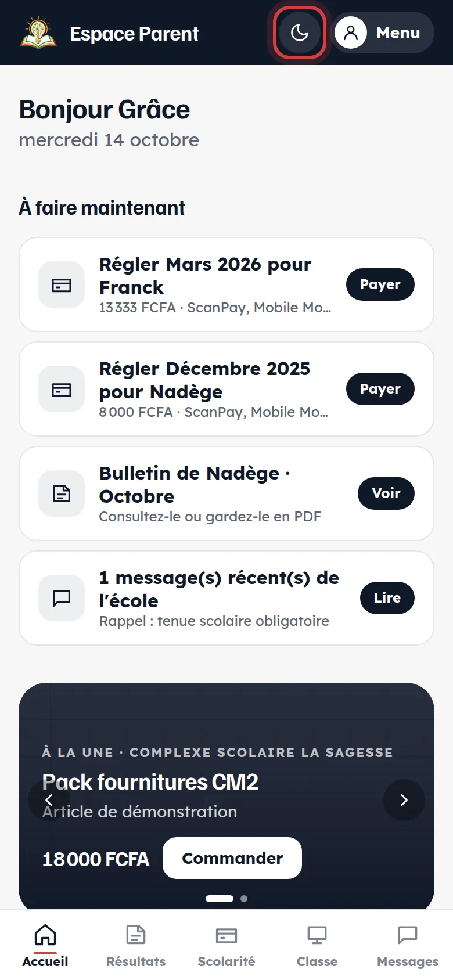Pay Mars 2026 for Franck
The height and width of the screenshot is (980, 453).
click(380, 284)
